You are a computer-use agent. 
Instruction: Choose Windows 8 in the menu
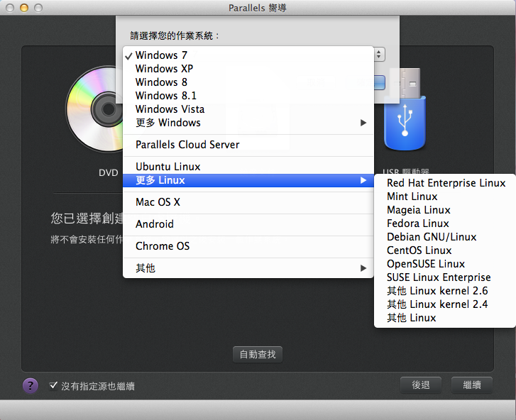tap(248, 82)
